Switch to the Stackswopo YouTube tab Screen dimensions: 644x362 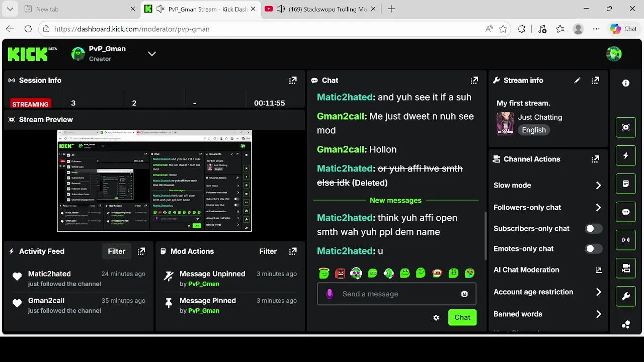tap(321, 9)
